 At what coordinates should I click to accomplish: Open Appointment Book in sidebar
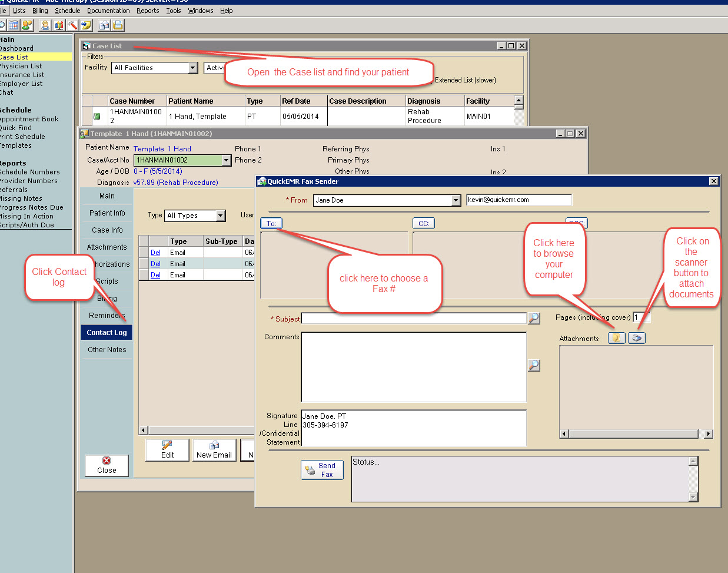29,119
